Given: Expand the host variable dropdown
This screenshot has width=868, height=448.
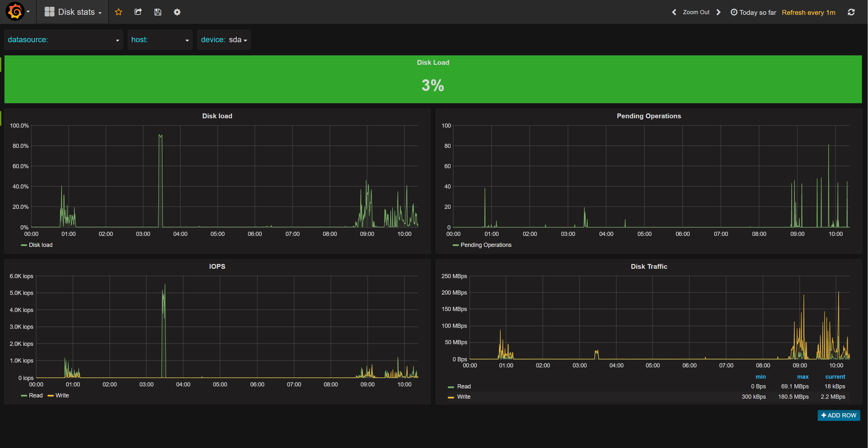Looking at the screenshot, I should point(187,40).
